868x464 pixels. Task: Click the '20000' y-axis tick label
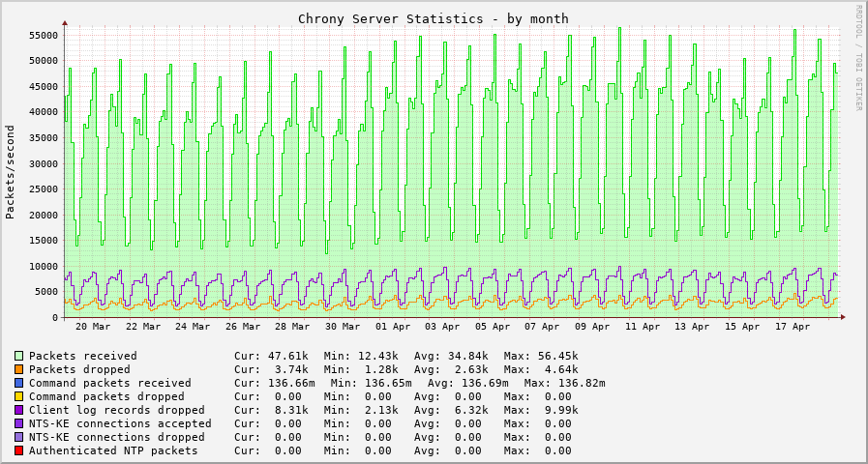click(43, 215)
